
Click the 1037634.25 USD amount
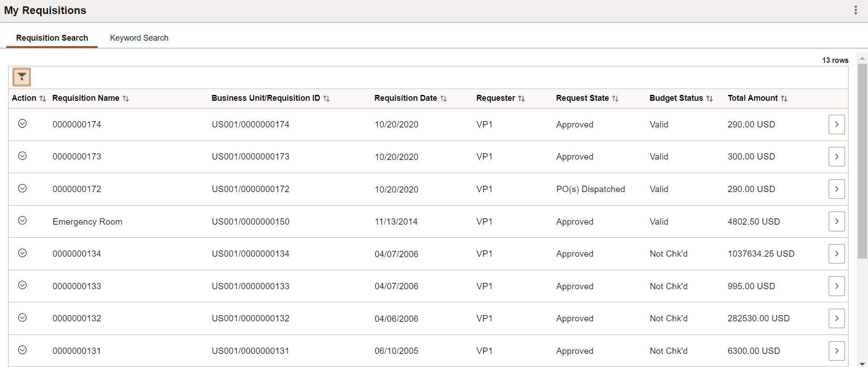pos(761,254)
